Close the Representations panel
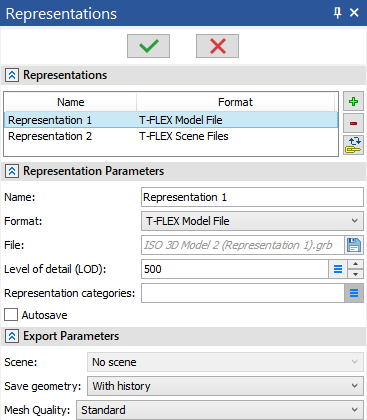This screenshot has width=367, height=420. pos(354,13)
